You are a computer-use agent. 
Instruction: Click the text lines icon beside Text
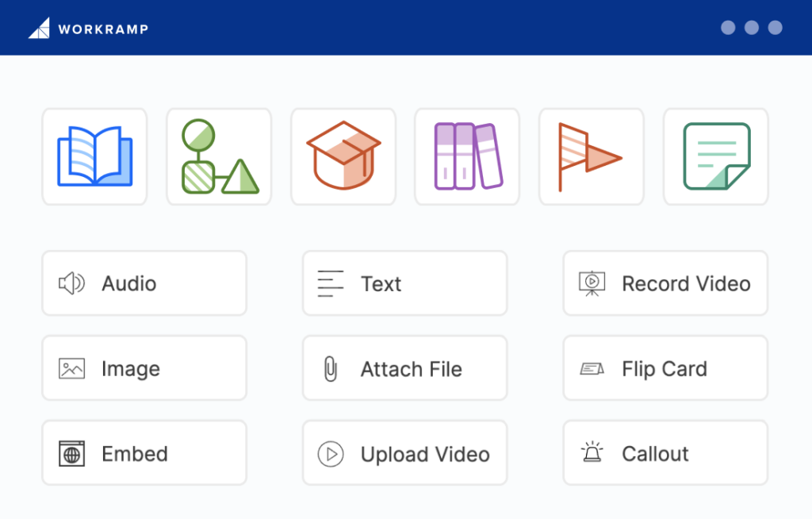[331, 283]
